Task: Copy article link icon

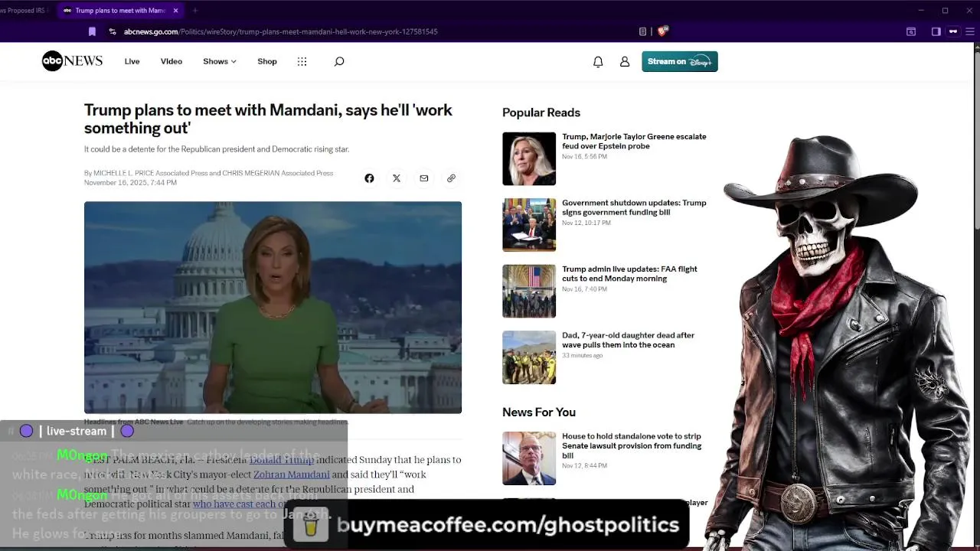Action: (x=451, y=178)
